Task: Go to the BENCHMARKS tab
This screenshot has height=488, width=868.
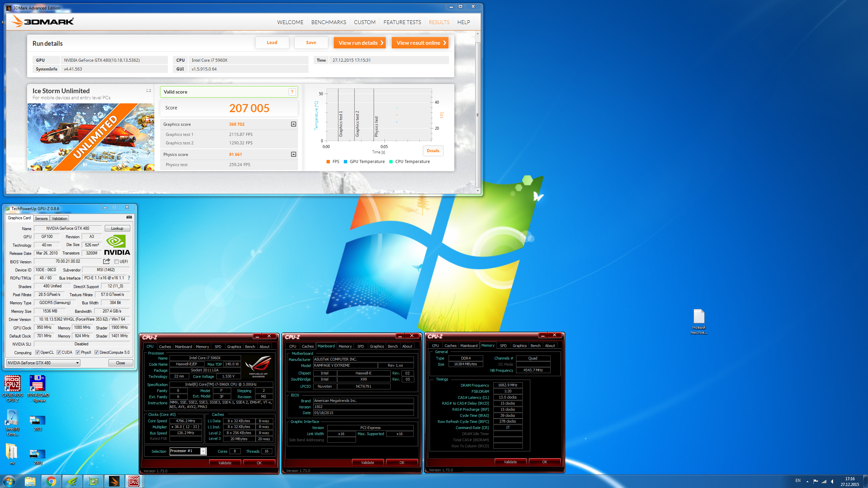Action: (x=329, y=22)
